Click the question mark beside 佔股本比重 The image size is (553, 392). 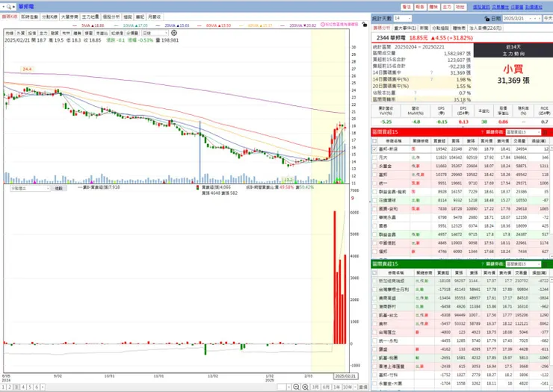click(415, 93)
